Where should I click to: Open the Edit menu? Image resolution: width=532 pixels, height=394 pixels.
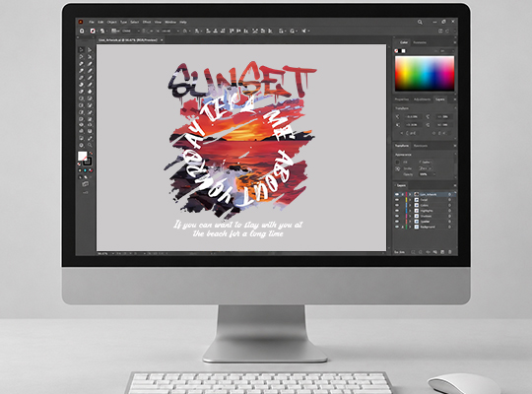click(100, 22)
